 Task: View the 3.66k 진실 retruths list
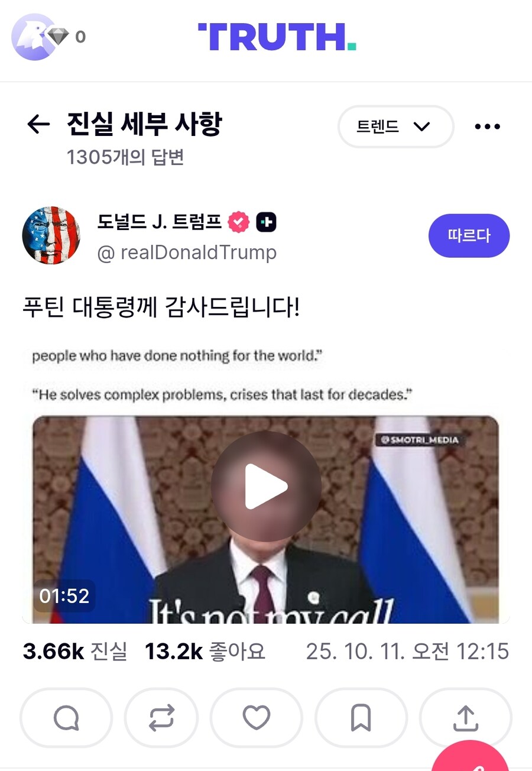(75, 651)
